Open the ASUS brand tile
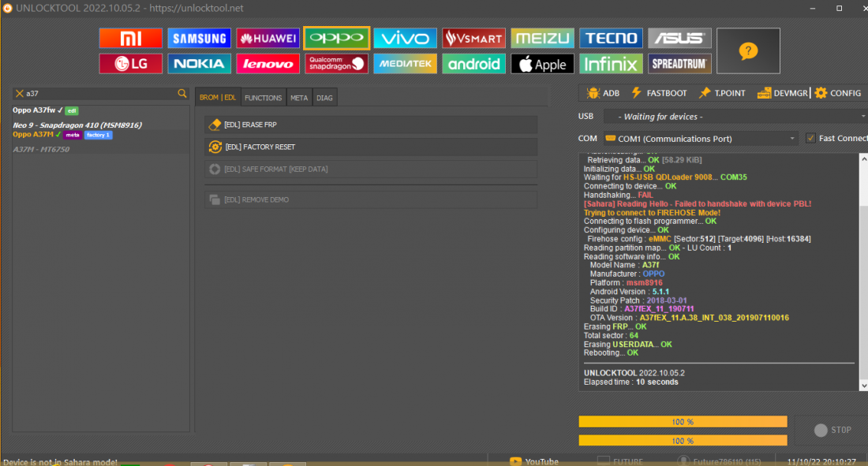 click(x=679, y=38)
